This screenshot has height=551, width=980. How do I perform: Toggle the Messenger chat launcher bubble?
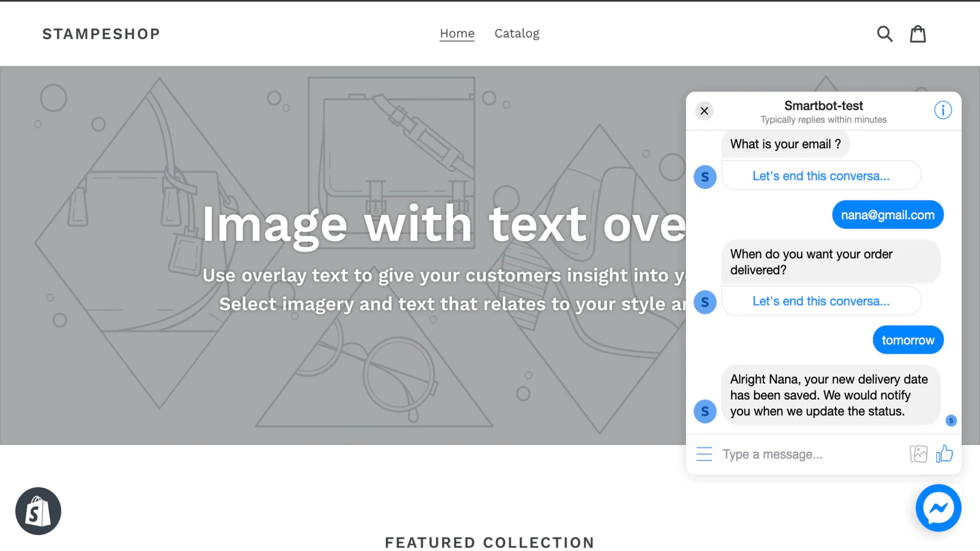point(938,508)
